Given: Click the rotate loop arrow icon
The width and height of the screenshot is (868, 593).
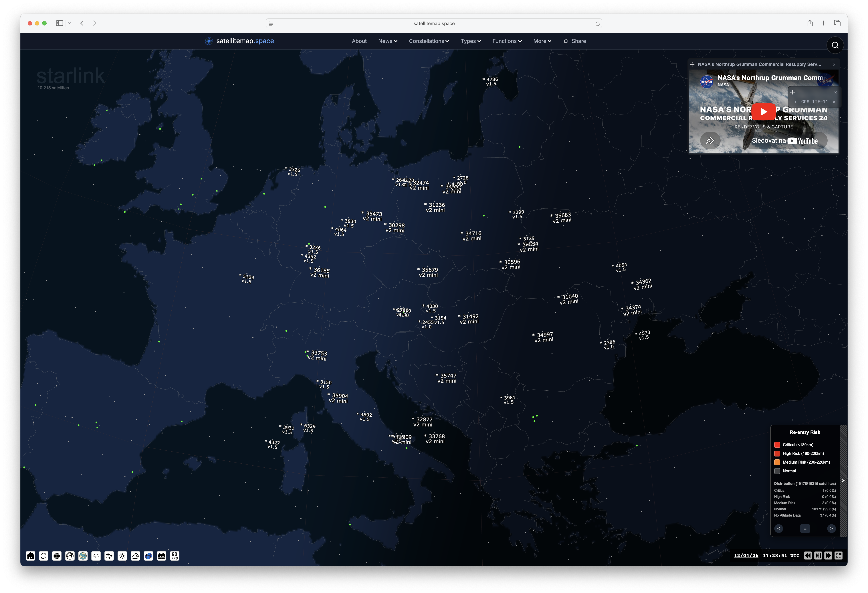Looking at the screenshot, I should [96, 556].
